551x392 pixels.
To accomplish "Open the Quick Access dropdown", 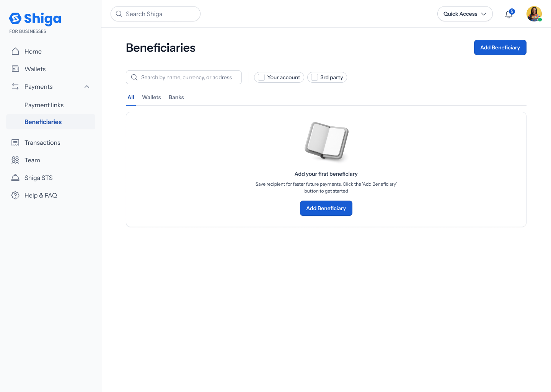I will [x=465, y=14].
